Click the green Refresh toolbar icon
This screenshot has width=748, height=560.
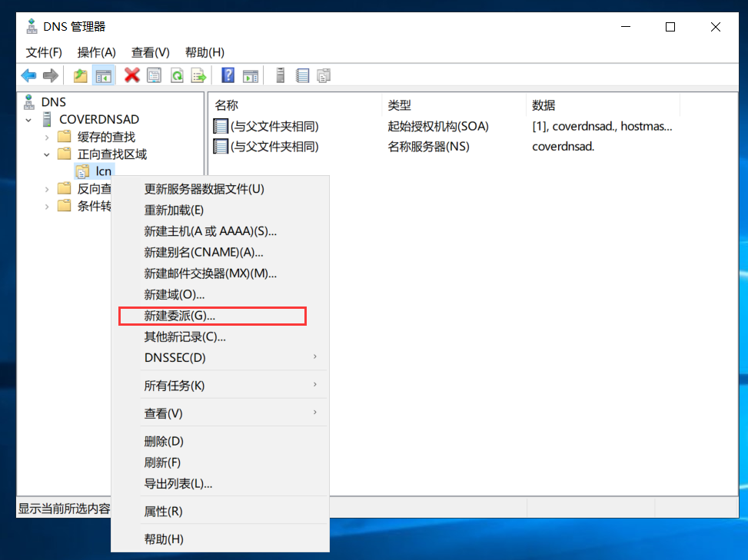click(x=177, y=75)
